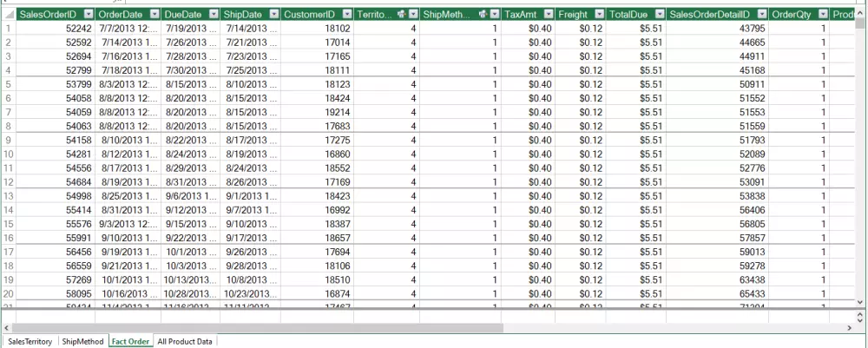Select the cell with SalesOrderID 52694
Image resolution: width=868 pixels, height=348 pixels.
click(x=56, y=56)
